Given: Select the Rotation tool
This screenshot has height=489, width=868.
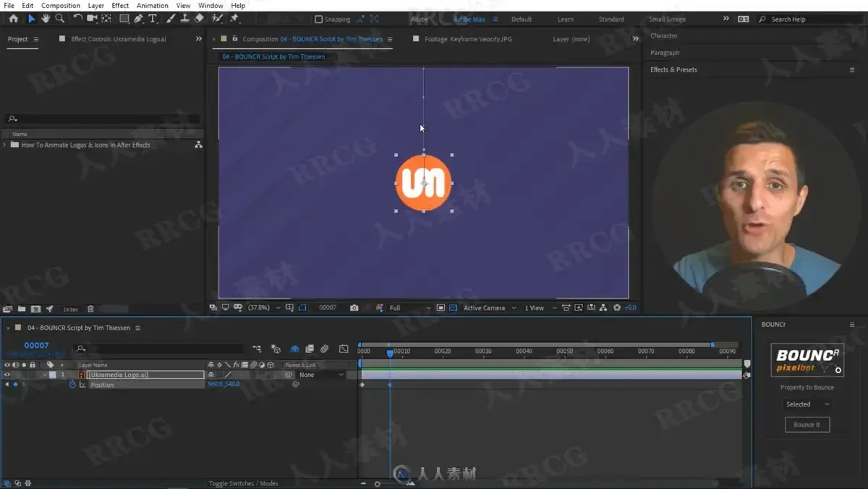Looking at the screenshot, I should click(x=77, y=18).
